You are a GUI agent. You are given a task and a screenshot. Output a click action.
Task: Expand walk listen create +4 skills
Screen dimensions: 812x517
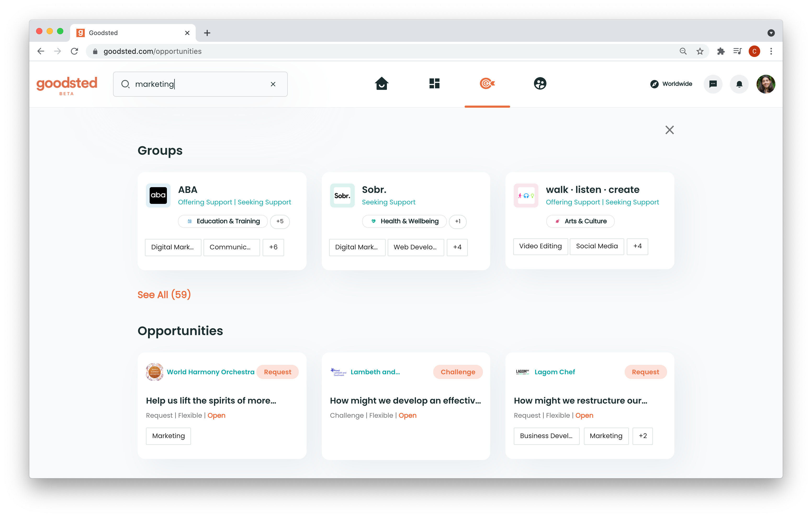coord(637,246)
